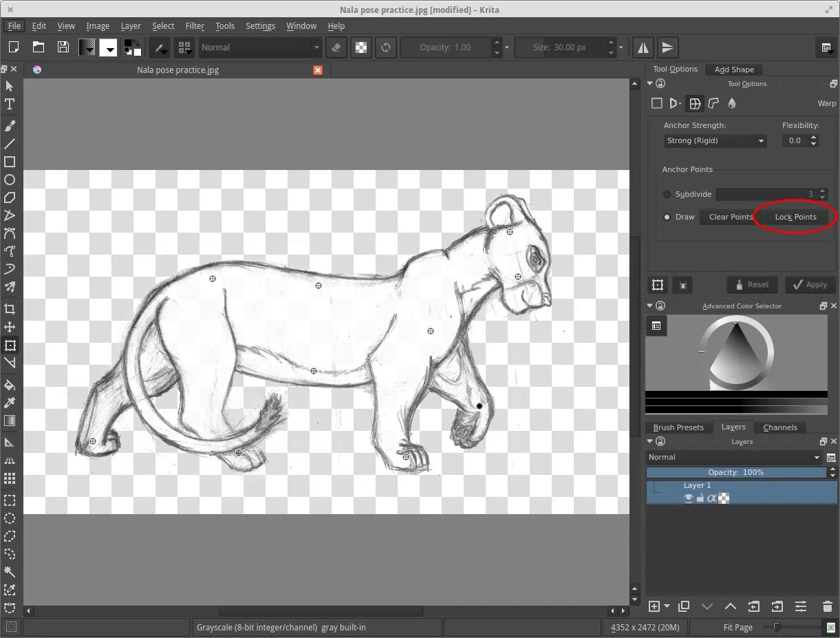Image resolution: width=840 pixels, height=638 pixels.
Task: Collapse the Tool Options docker
Action: (650, 84)
